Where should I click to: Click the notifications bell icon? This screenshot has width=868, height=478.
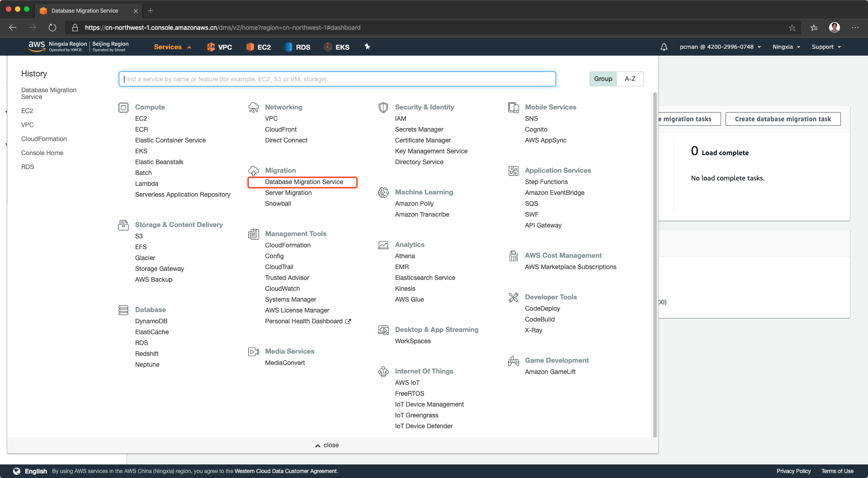pyautogui.click(x=664, y=47)
